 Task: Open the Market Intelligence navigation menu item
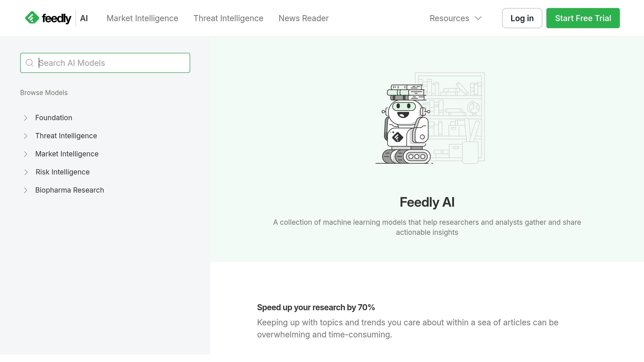142,18
